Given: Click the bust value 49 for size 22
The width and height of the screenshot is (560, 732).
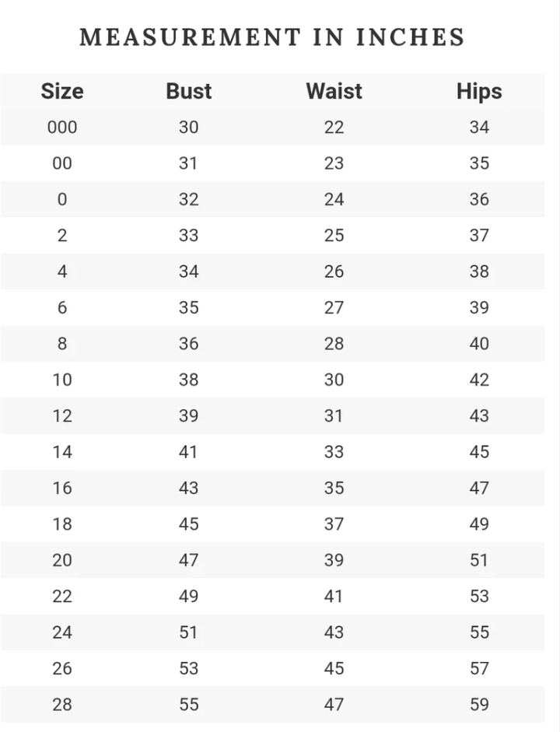Looking at the screenshot, I should pyautogui.click(x=188, y=596).
